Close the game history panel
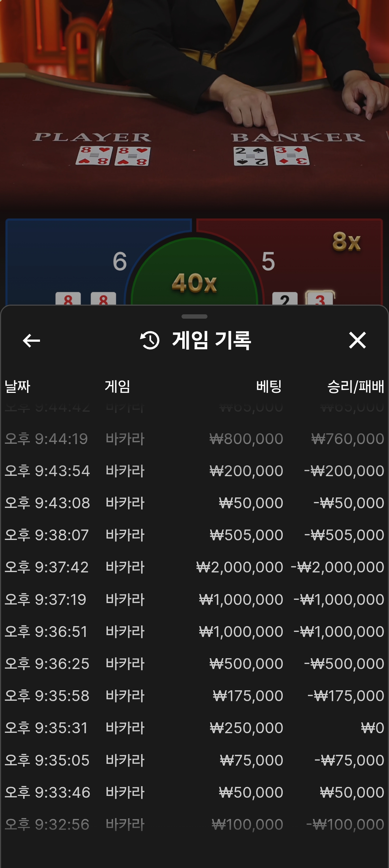389x868 pixels. (357, 340)
